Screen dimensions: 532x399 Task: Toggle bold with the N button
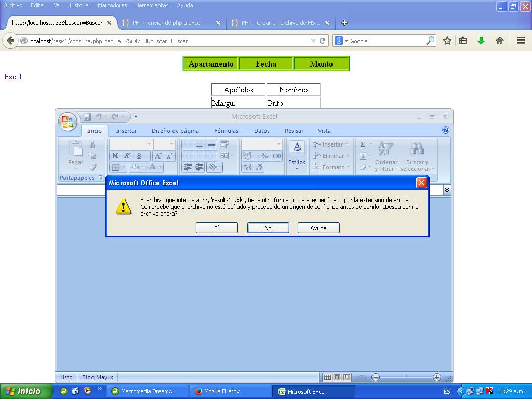click(115, 156)
